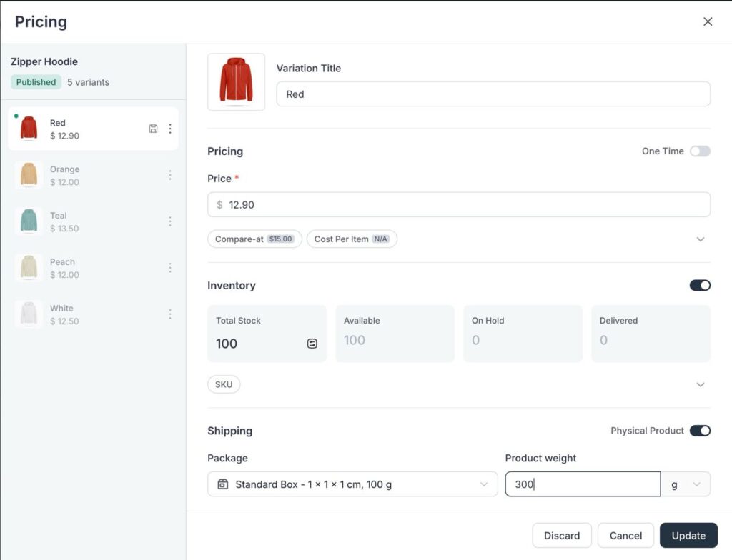Enable the One Time pricing toggle
Viewport: 732px width, 560px height.
700,151
